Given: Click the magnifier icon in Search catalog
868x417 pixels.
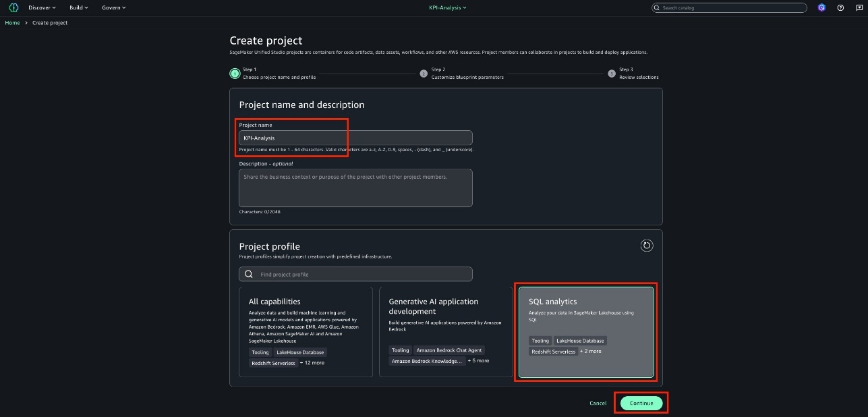Looking at the screenshot, I should (x=658, y=7).
